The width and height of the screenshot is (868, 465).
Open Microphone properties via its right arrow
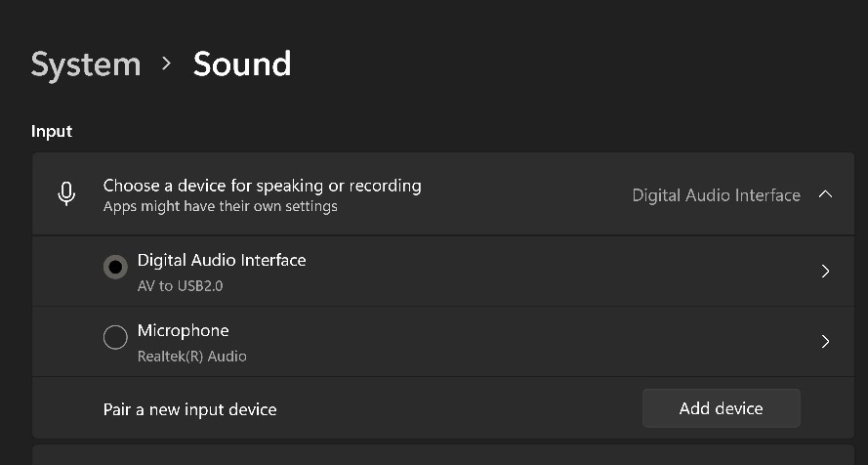(825, 341)
